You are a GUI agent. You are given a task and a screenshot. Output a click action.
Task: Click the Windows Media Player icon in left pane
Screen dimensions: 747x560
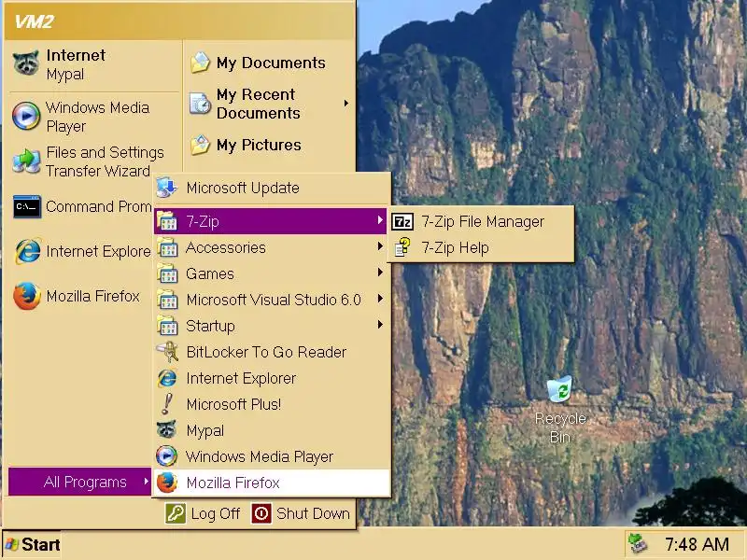pos(26,116)
